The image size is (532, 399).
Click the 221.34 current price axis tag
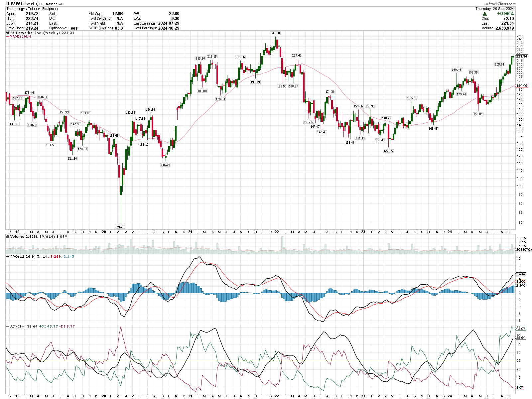(x=522, y=56)
